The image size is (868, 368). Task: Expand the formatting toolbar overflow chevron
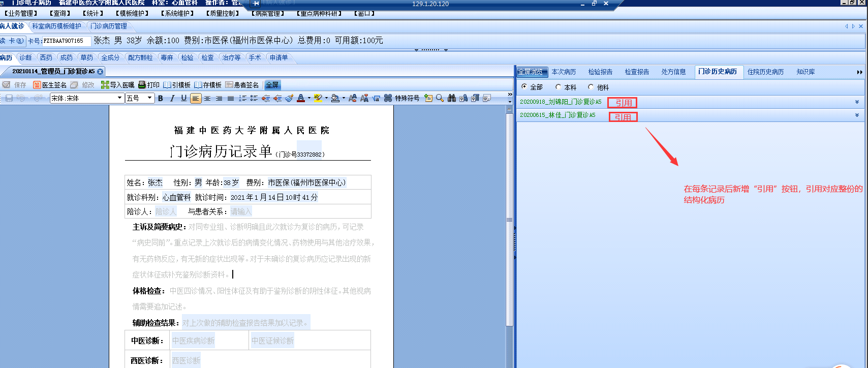[510, 95]
